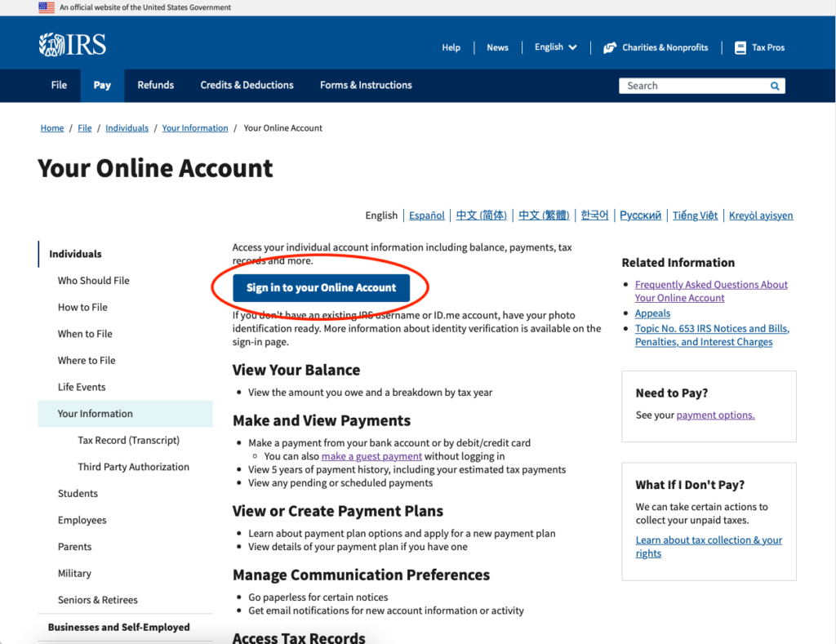Viewport: 836px width, 644px height.
Task: Select Tax Record (Transcript) in the sidebar
Action: tap(128, 440)
